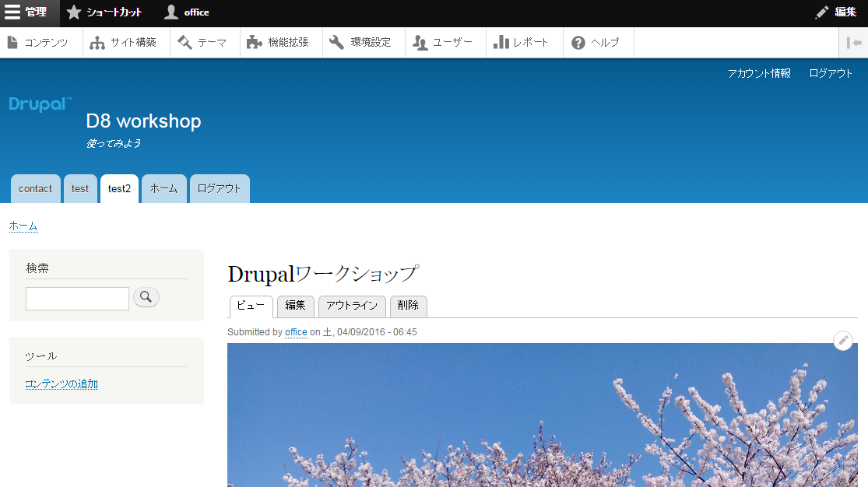The image size is (868, 487).
Task: Click the cherry blossom image
Action: [543, 415]
